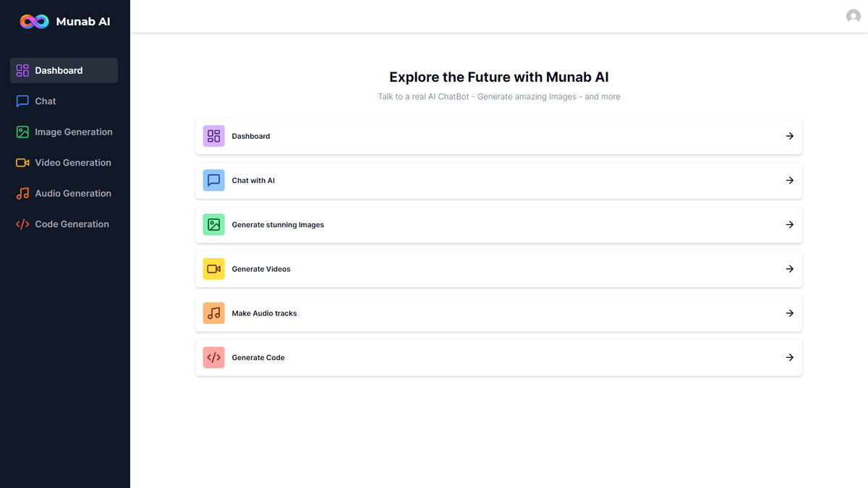This screenshot has width=868, height=488.
Task: Navigate to Audio Generation in sidebar
Action: tap(72, 194)
